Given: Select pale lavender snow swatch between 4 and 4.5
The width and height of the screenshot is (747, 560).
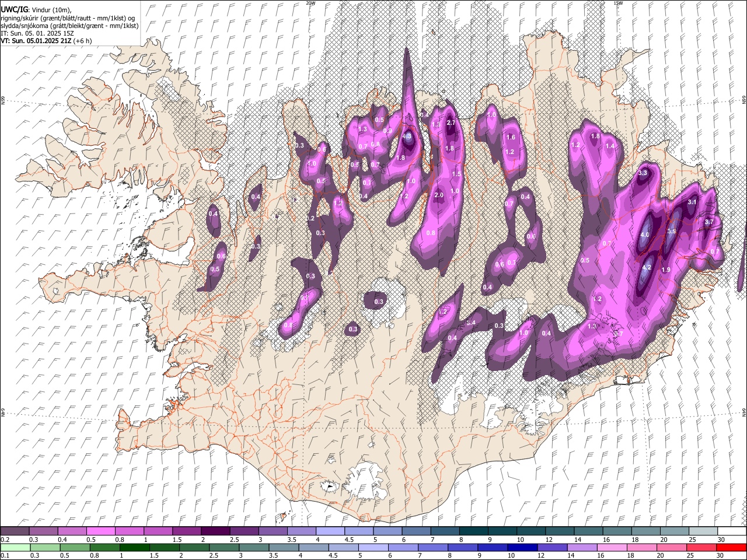Looking at the screenshot, I should (x=329, y=531).
